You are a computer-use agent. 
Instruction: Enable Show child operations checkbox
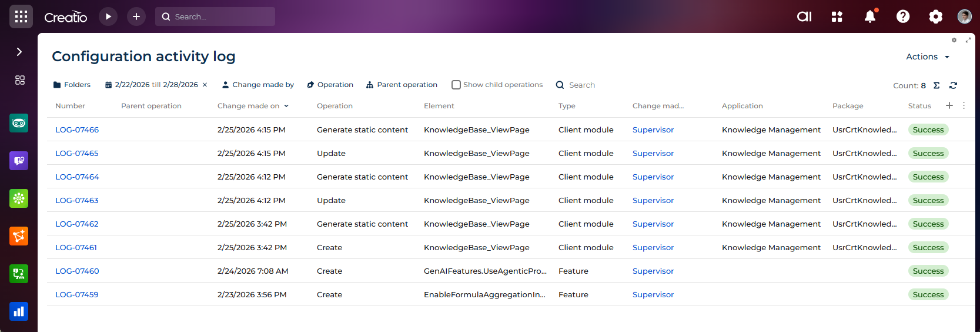[456, 85]
